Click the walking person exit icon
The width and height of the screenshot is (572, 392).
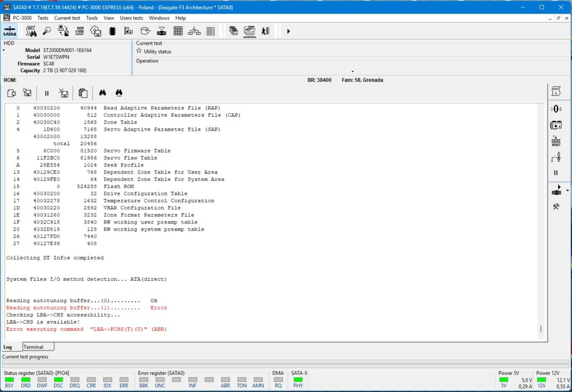(265, 31)
